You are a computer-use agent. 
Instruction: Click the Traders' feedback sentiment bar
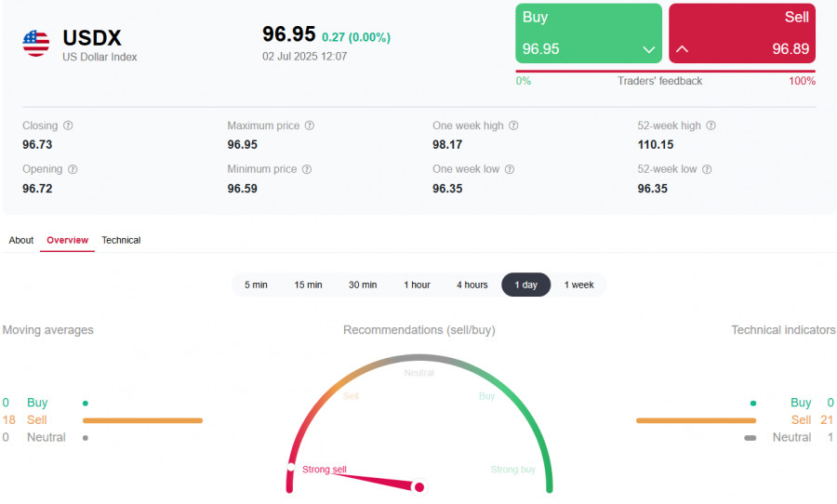(665, 71)
